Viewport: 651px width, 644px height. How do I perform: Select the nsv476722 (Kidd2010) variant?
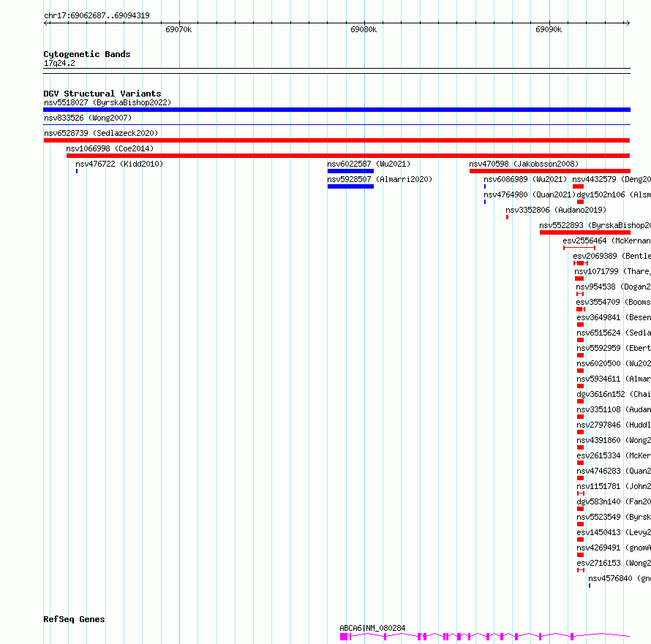pyautogui.click(x=119, y=164)
